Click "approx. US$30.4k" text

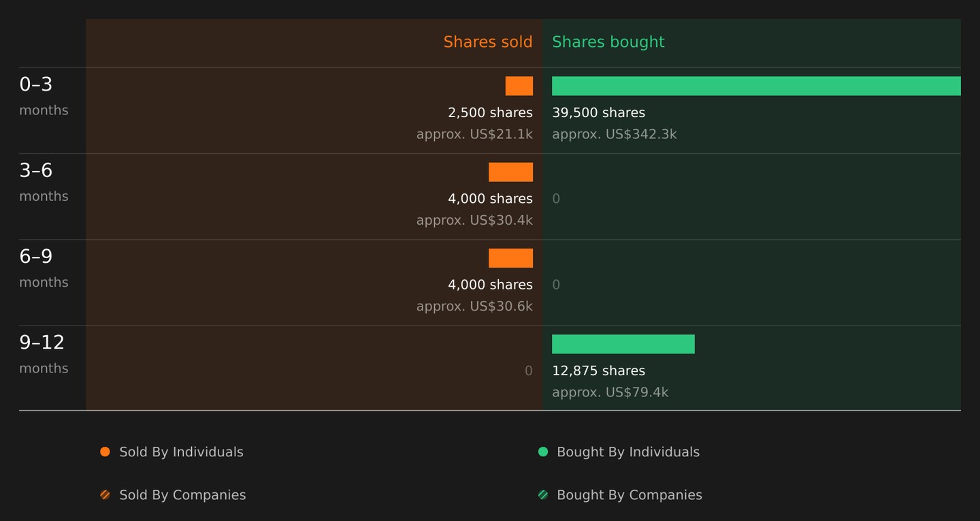click(x=474, y=220)
